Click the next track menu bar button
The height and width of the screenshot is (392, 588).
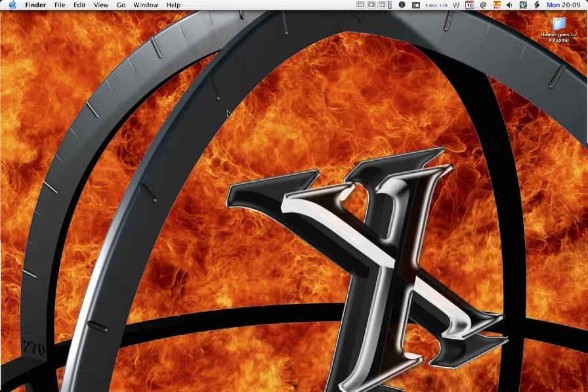click(381, 5)
